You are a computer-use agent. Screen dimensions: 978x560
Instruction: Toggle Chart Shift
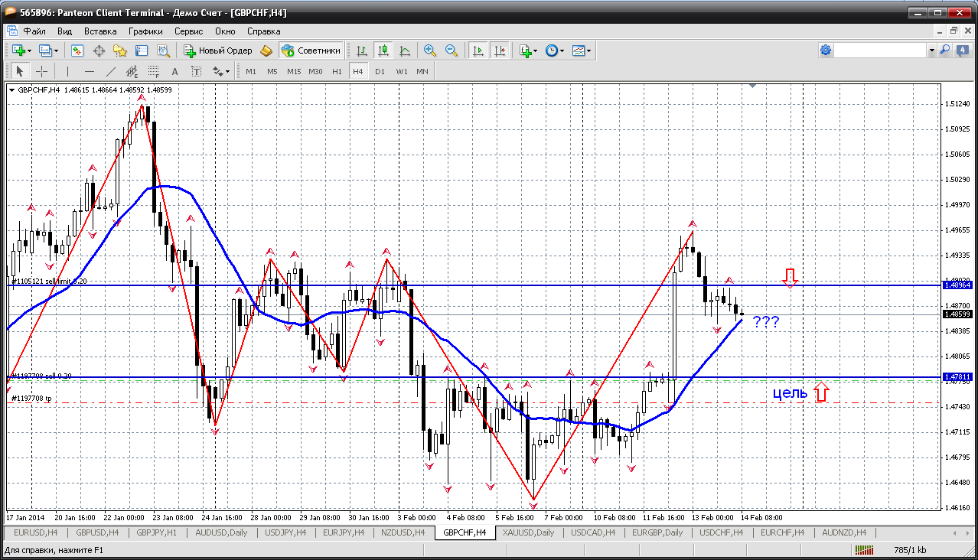pyautogui.click(x=500, y=50)
